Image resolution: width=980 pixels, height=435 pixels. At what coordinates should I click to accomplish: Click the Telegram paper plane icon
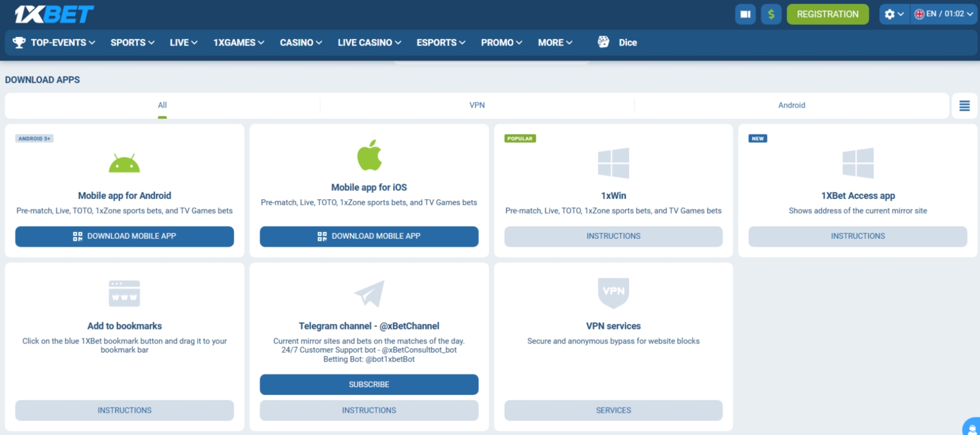coord(369,293)
